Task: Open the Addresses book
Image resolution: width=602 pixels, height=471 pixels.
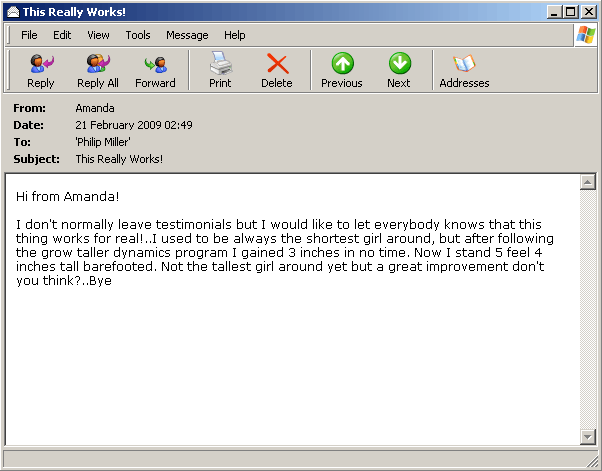Action: [464, 70]
